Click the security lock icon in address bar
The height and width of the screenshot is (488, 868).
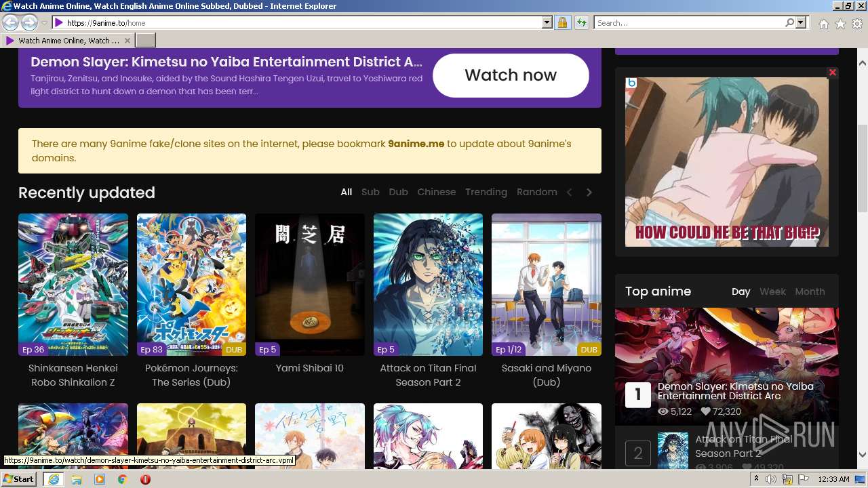click(562, 22)
